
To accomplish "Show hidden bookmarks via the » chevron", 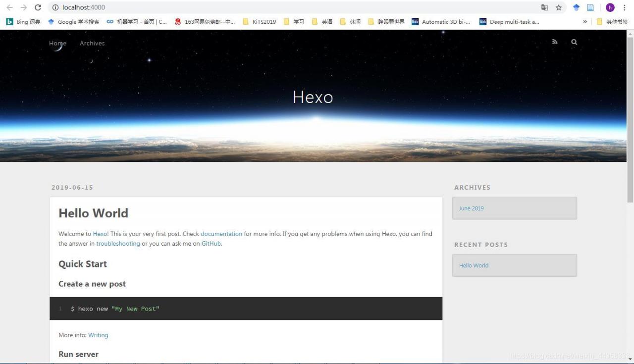I will click(585, 21).
